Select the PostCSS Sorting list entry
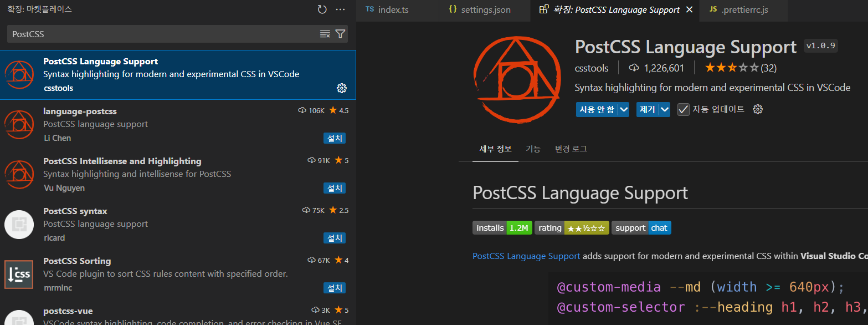This screenshot has height=325, width=868. [178, 275]
